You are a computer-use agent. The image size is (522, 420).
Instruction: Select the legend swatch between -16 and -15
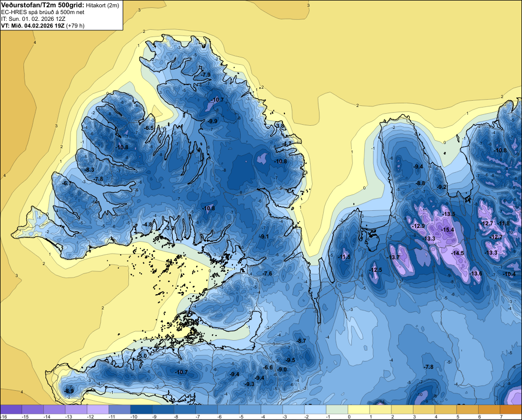point(11,410)
